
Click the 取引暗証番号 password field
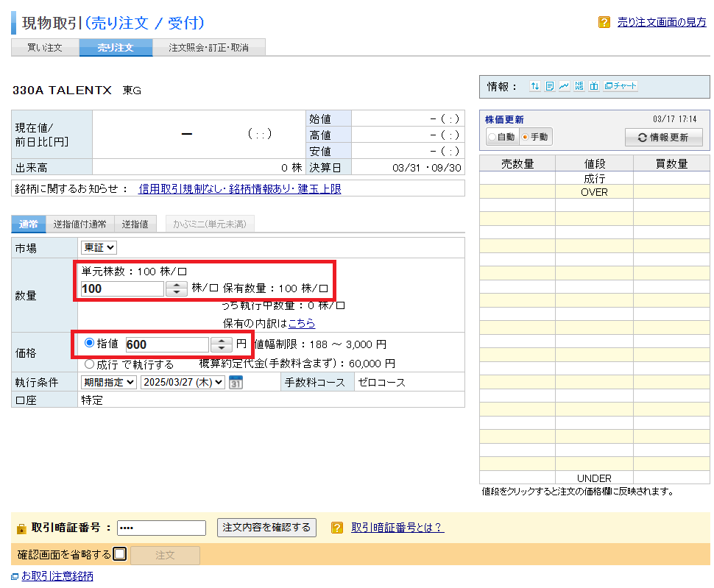(x=161, y=528)
